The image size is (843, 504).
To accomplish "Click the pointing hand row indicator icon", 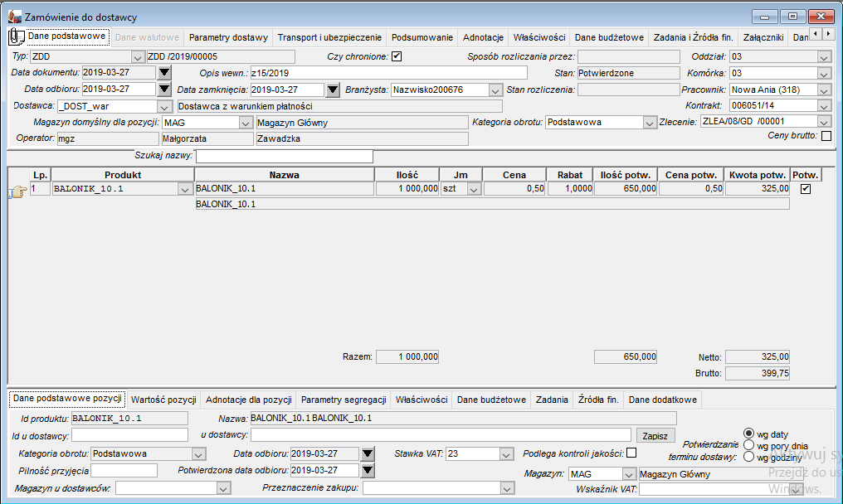I will pos(17,191).
